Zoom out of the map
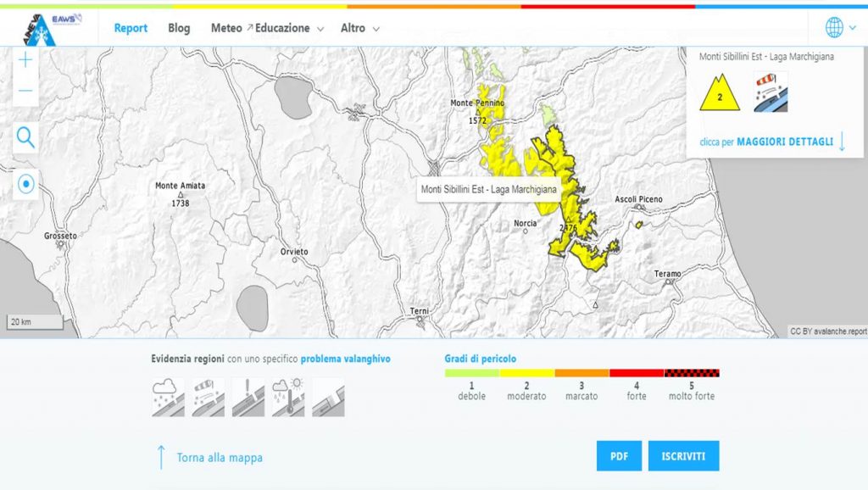This screenshot has height=490, width=868. tap(25, 91)
